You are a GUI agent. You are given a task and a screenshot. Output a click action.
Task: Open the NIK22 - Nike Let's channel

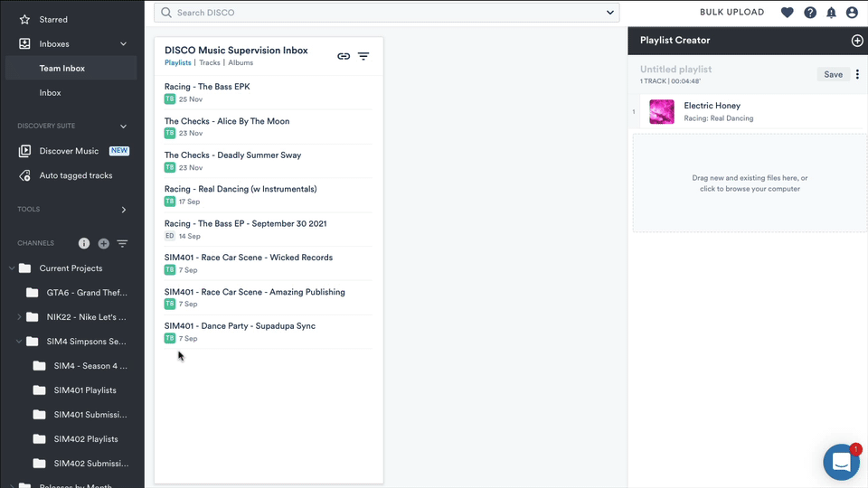[87, 317]
